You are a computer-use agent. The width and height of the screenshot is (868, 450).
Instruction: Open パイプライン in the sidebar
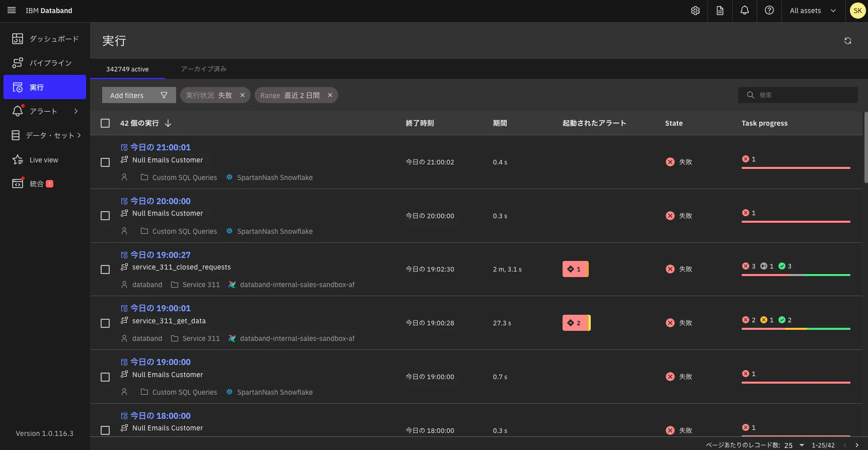coord(45,63)
